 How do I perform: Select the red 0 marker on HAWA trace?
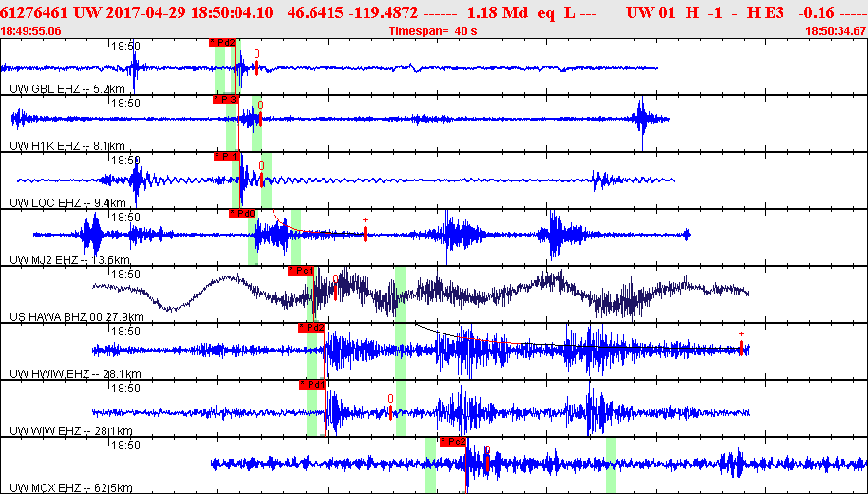tap(335, 287)
